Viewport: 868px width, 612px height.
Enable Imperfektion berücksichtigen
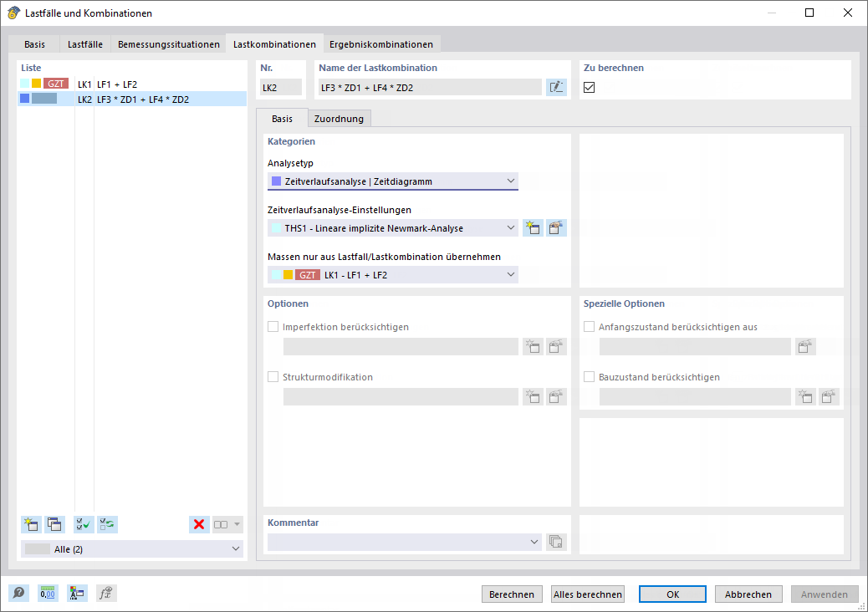click(273, 326)
